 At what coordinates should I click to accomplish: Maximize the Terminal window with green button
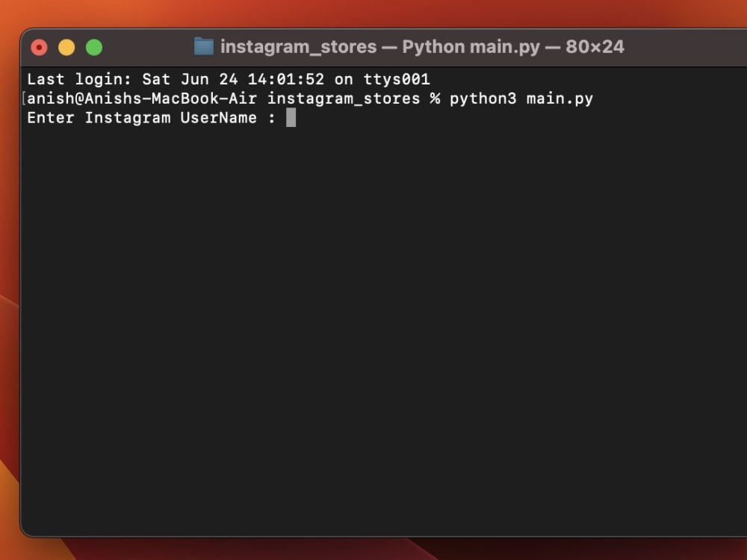(x=94, y=48)
